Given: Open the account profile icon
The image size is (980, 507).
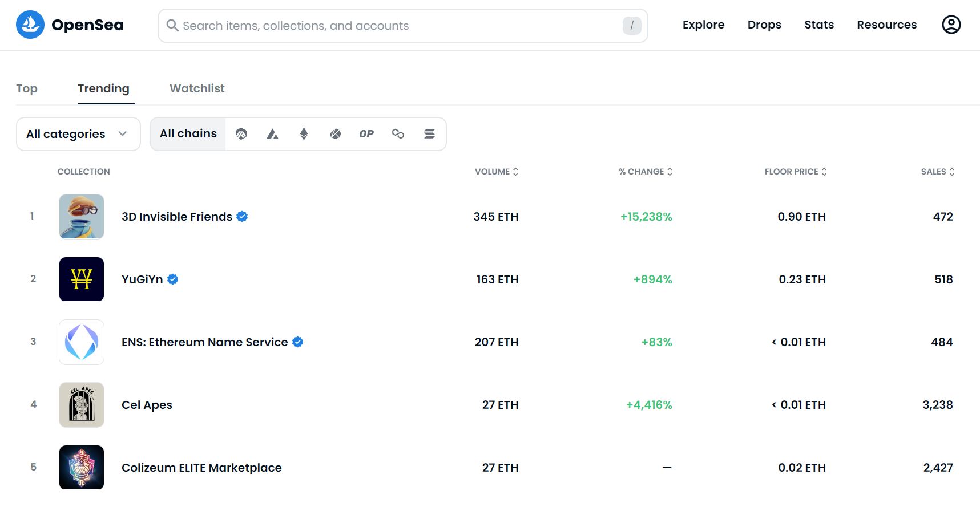Looking at the screenshot, I should point(951,25).
